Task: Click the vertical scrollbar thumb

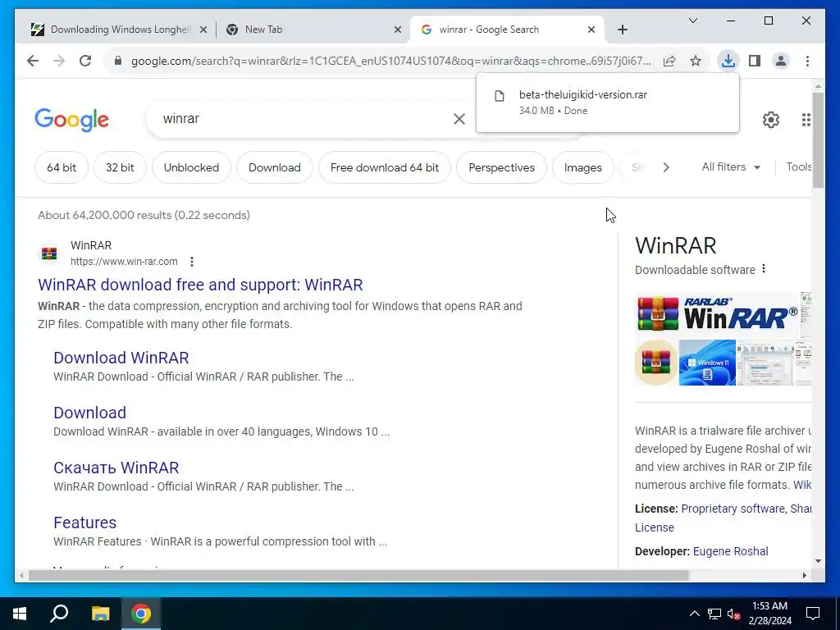Action: [818, 139]
